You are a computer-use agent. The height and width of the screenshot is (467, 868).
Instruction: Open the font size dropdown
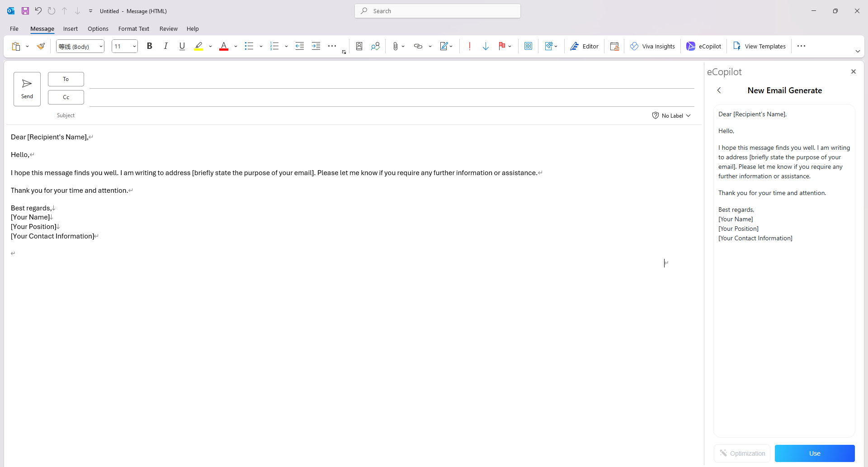pyautogui.click(x=134, y=46)
